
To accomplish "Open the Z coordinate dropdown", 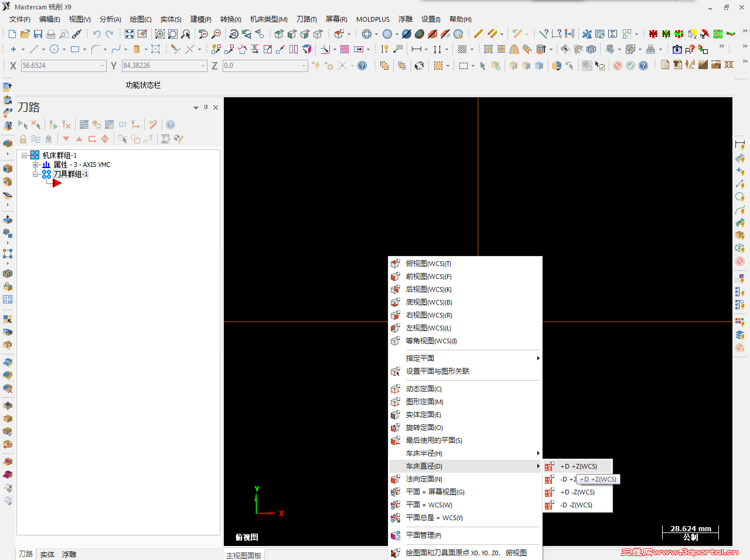I will (x=304, y=66).
